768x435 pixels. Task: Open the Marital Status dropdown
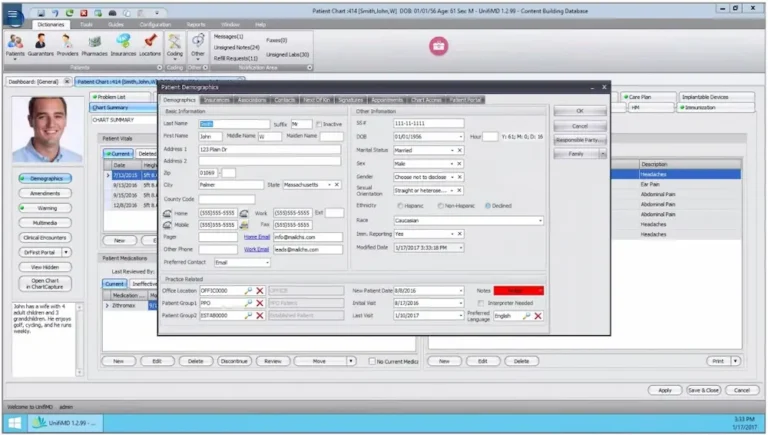(452, 150)
